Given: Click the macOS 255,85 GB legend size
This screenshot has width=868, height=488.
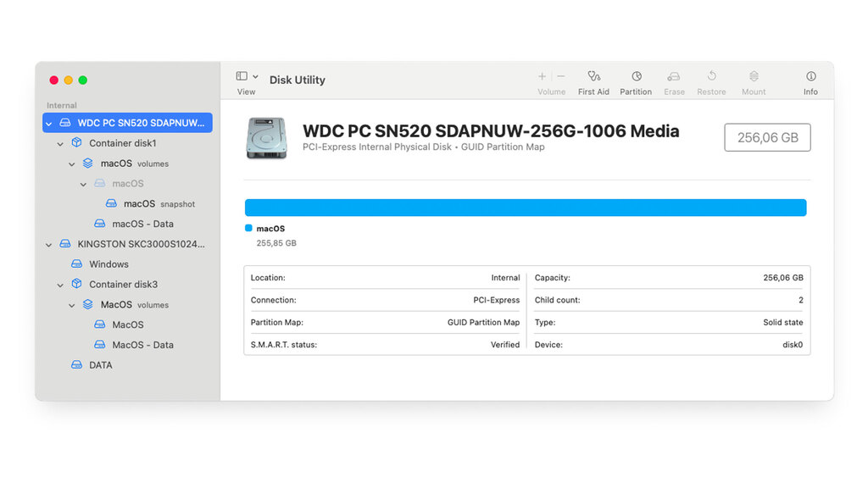Looking at the screenshot, I should tap(276, 243).
